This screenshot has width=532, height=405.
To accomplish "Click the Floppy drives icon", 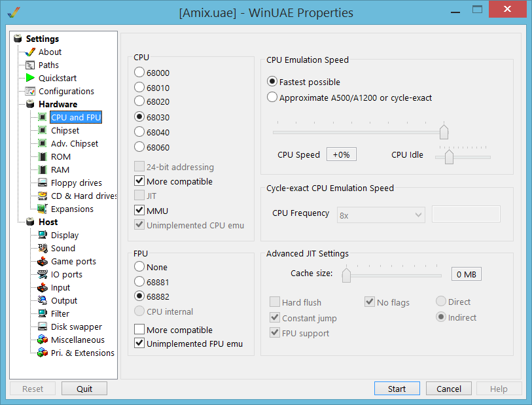I will tap(43, 183).
